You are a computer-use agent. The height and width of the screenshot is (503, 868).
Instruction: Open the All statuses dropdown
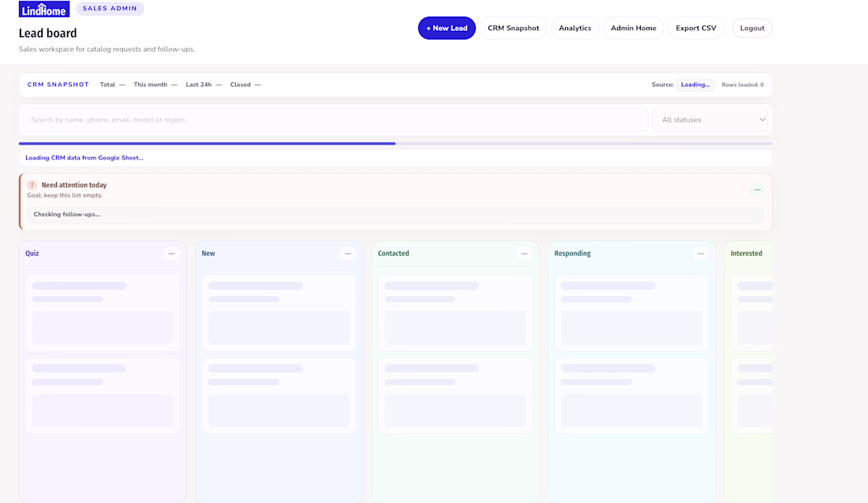click(710, 120)
